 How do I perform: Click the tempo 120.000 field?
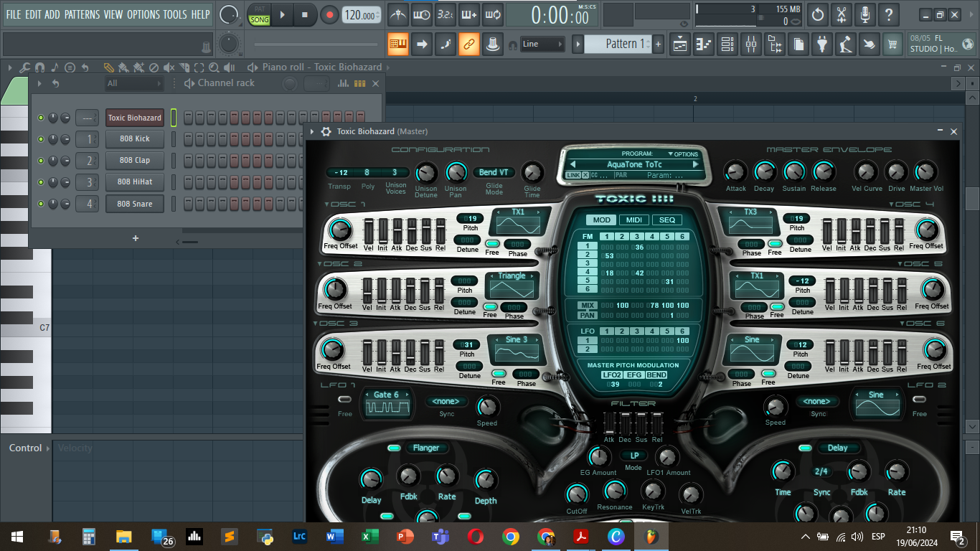(x=362, y=15)
